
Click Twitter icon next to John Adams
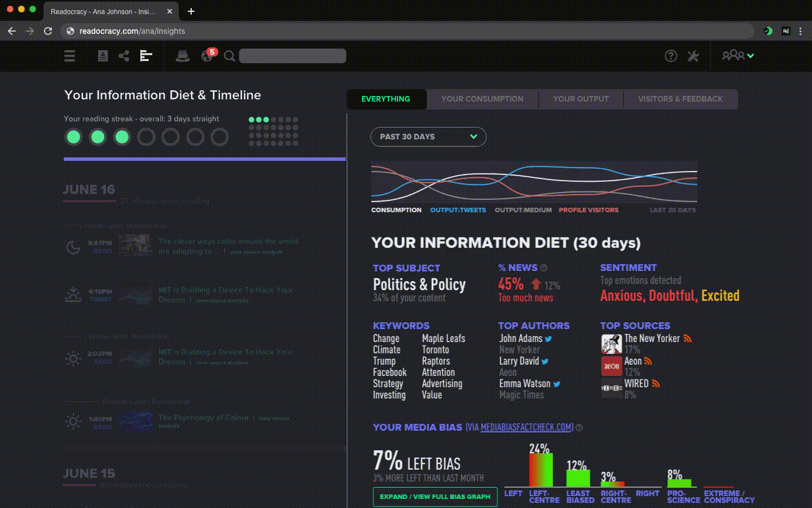click(x=548, y=339)
